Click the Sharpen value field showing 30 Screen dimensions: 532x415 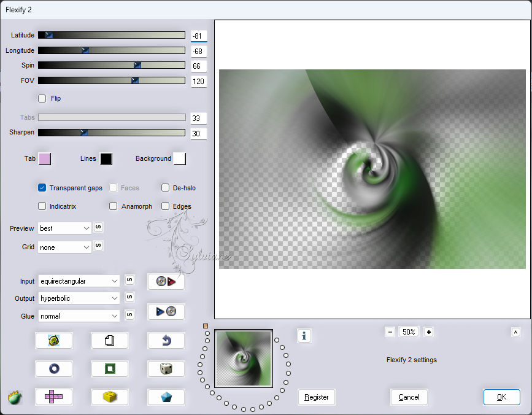click(x=199, y=133)
